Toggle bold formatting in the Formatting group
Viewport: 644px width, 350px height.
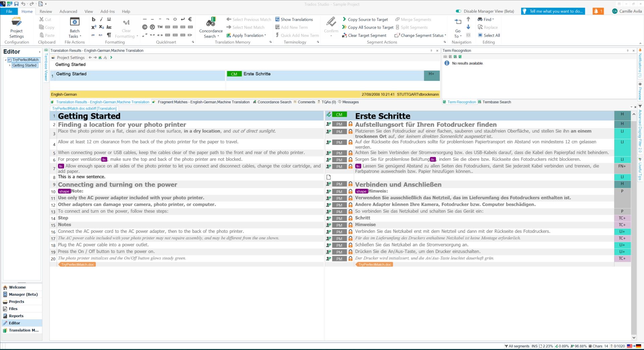coord(94,19)
